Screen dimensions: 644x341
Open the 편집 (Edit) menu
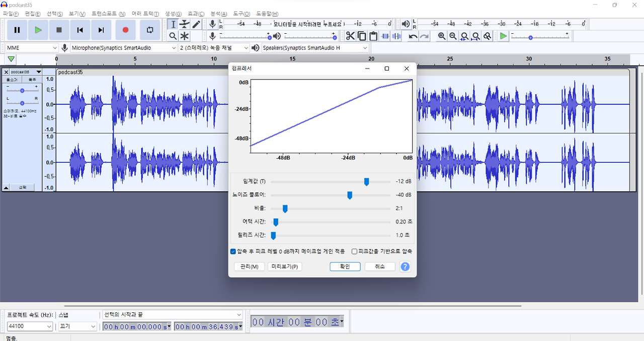point(33,14)
